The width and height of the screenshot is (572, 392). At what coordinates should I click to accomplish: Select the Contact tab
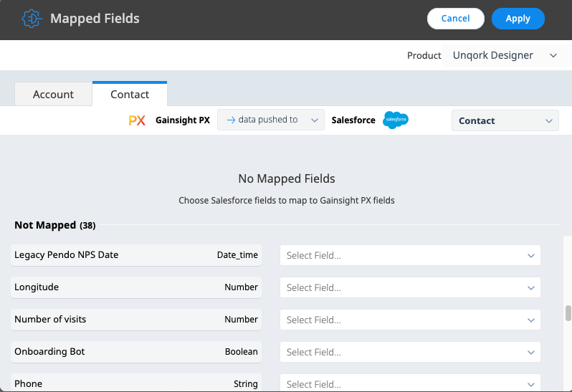pos(130,94)
